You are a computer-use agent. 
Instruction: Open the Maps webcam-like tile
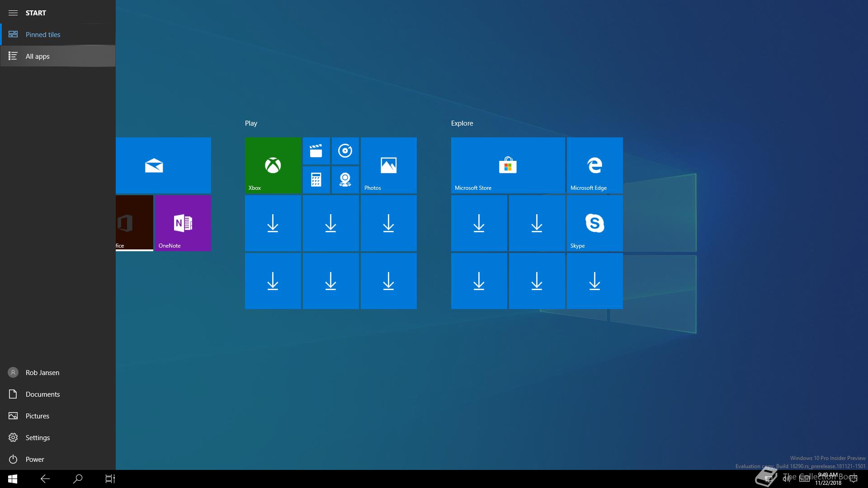click(x=345, y=180)
